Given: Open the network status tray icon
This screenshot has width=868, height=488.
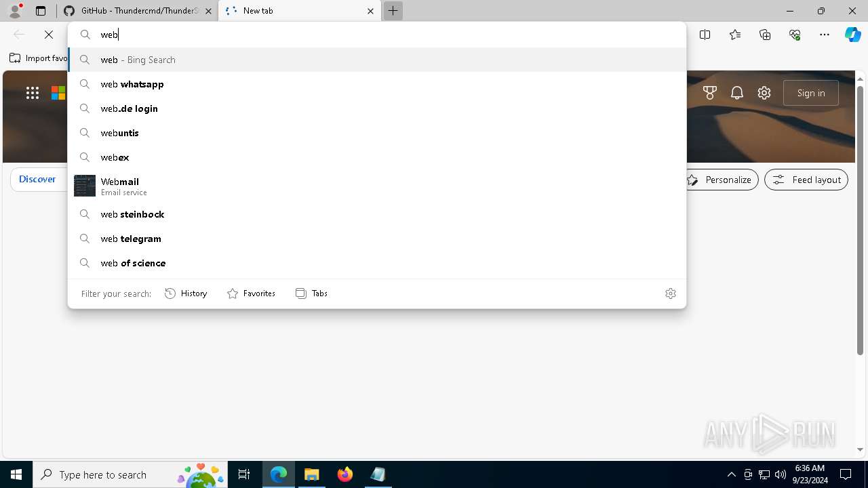Looking at the screenshot, I should pos(764,474).
